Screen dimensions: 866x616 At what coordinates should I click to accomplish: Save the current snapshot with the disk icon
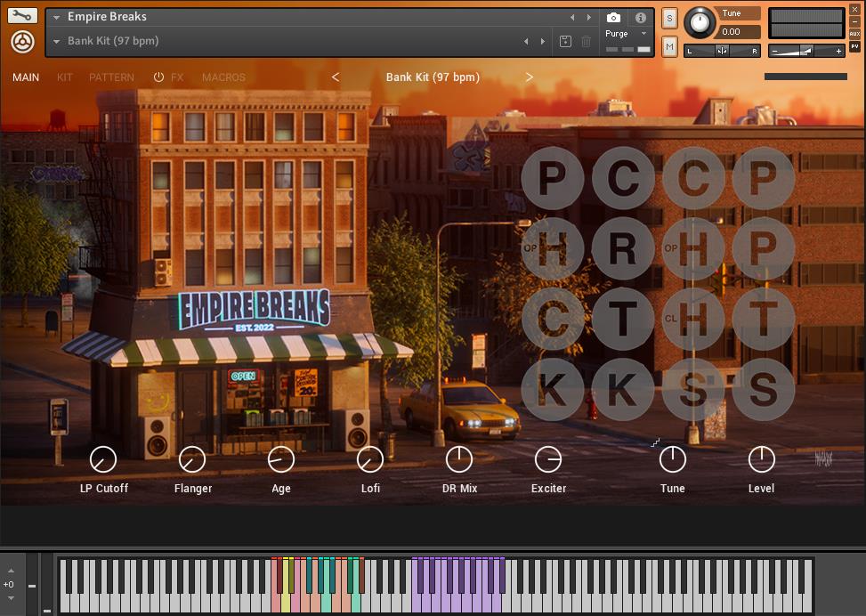pos(565,41)
